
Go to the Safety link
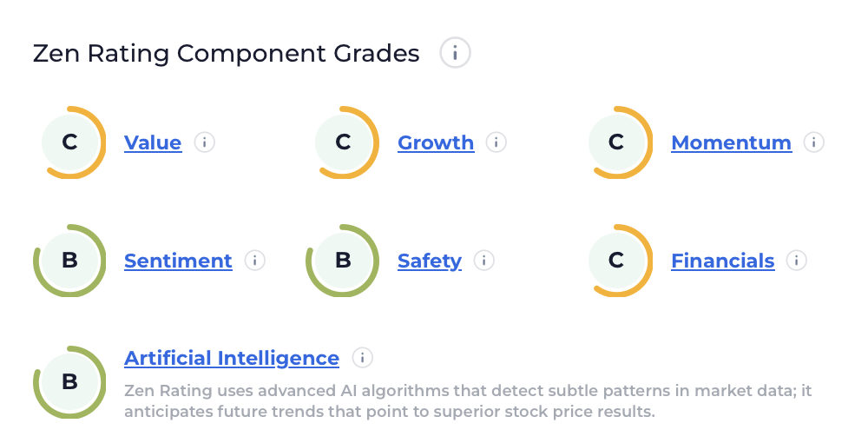click(x=430, y=261)
